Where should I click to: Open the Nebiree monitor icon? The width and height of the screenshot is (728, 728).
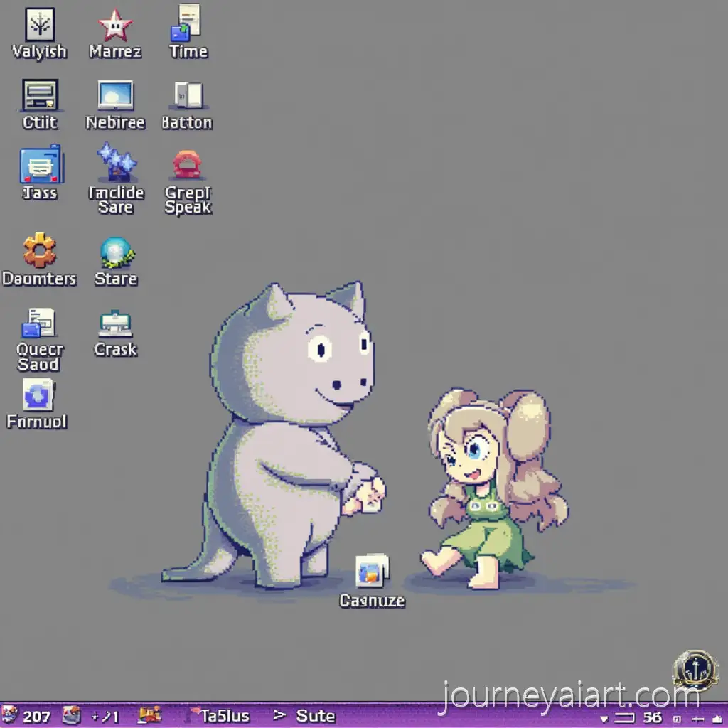pyautogui.click(x=115, y=96)
